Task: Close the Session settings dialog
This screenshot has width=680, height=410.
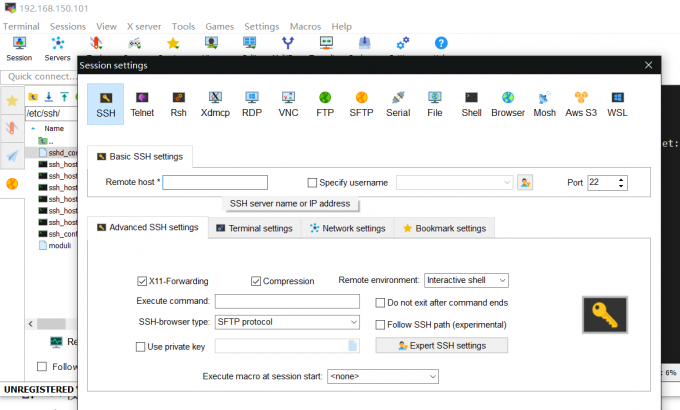Action: click(648, 65)
